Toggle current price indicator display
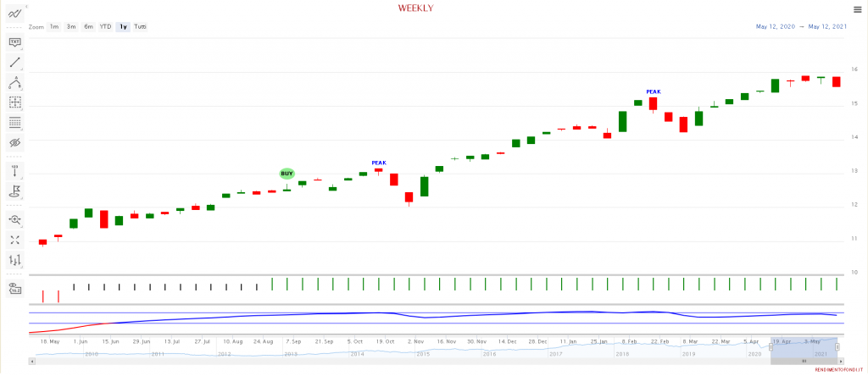The height and width of the screenshot is (376, 868). point(14,290)
